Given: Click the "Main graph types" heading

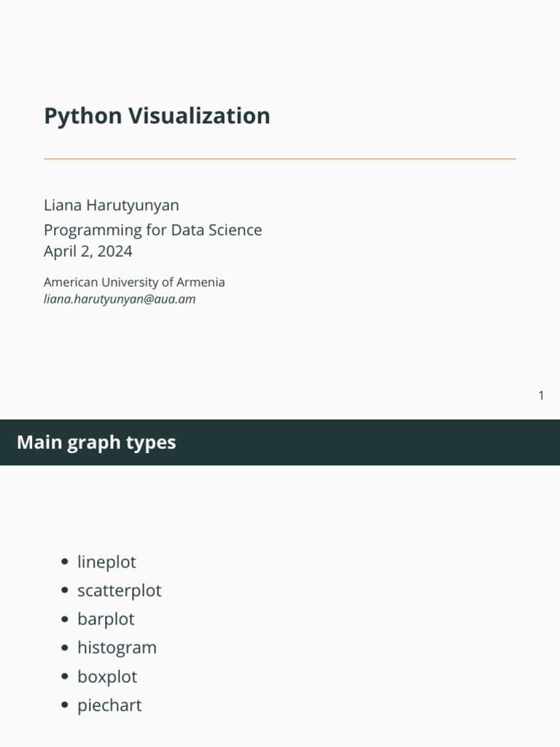Looking at the screenshot, I should click(x=96, y=442).
